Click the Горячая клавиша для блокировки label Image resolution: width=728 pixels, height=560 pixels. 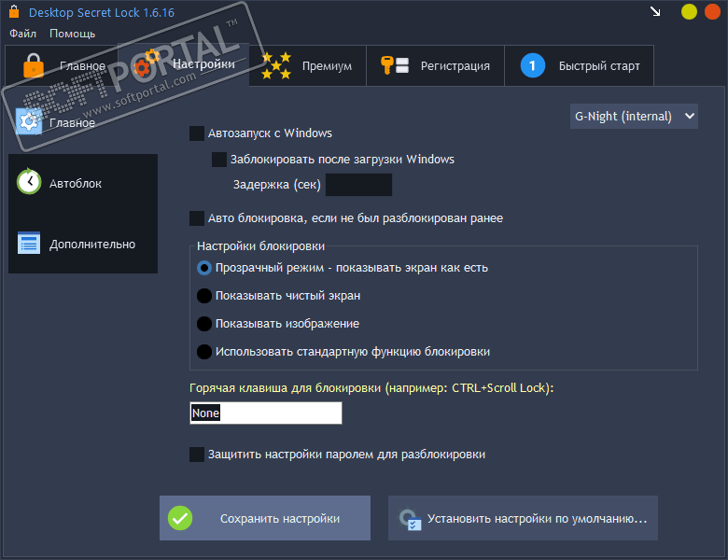tap(371, 387)
